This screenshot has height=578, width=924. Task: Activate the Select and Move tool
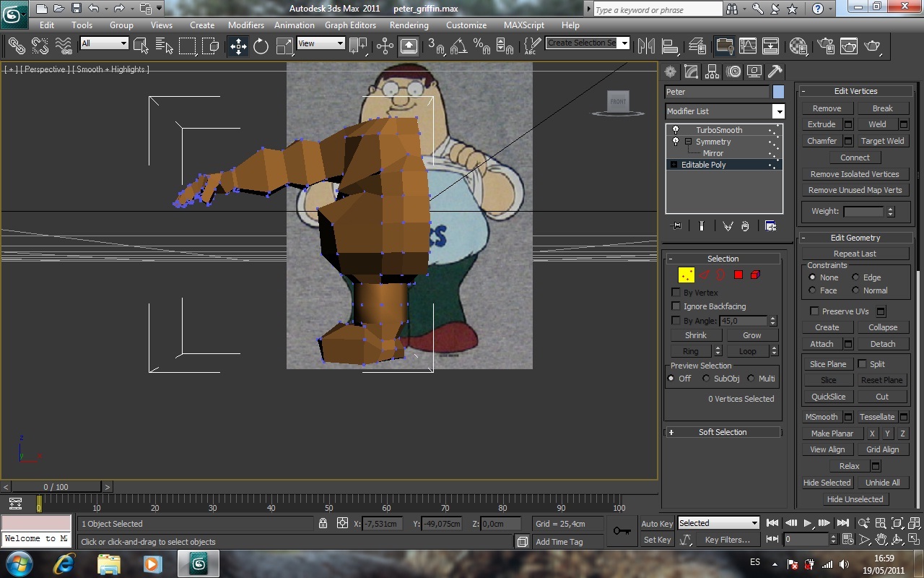click(238, 46)
